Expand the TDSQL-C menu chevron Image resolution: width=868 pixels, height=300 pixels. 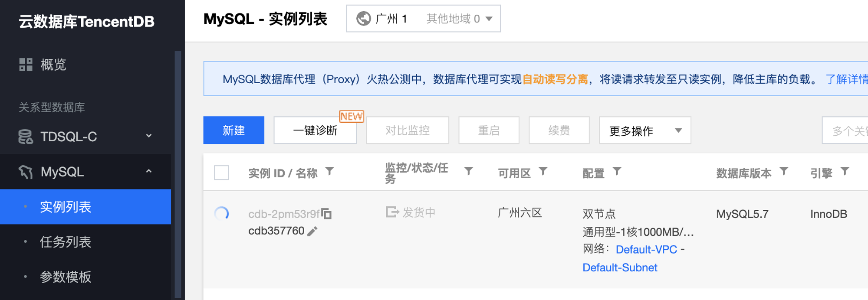tap(149, 136)
